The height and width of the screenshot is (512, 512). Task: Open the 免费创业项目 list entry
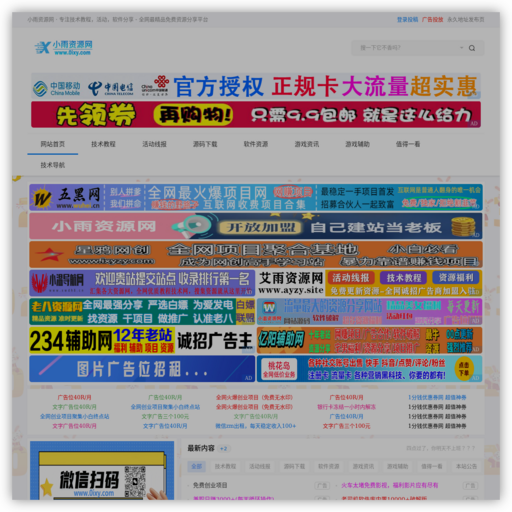pos(210,485)
